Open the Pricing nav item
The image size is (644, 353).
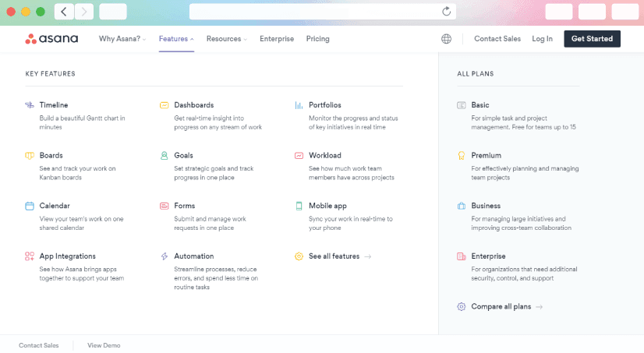(317, 39)
